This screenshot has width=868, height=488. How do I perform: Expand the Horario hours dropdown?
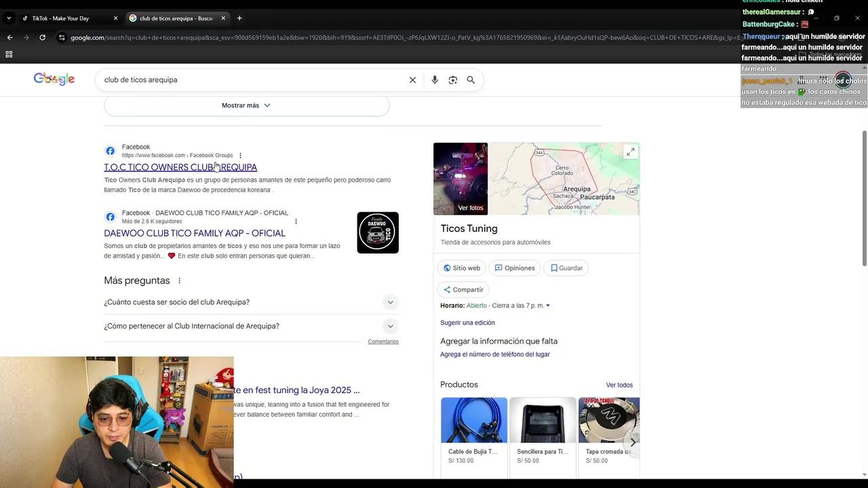[x=548, y=306]
